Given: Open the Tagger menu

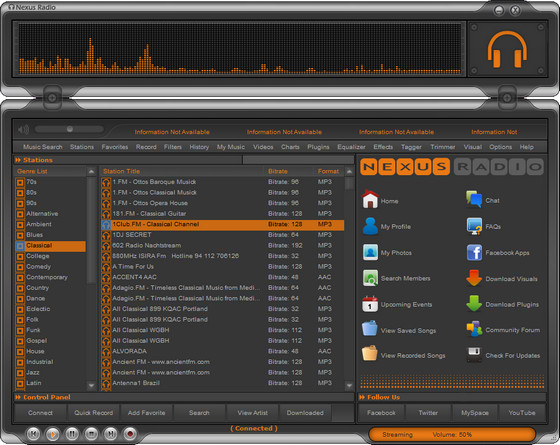Looking at the screenshot, I should point(411,147).
